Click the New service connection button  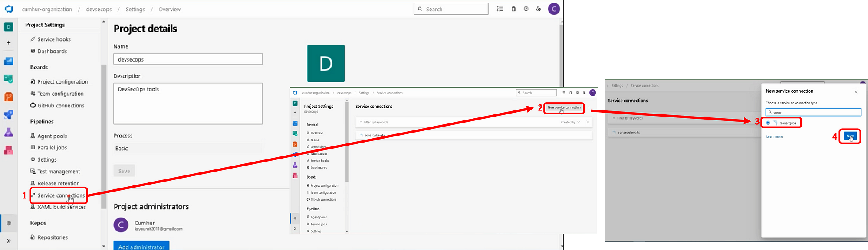point(564,107)
